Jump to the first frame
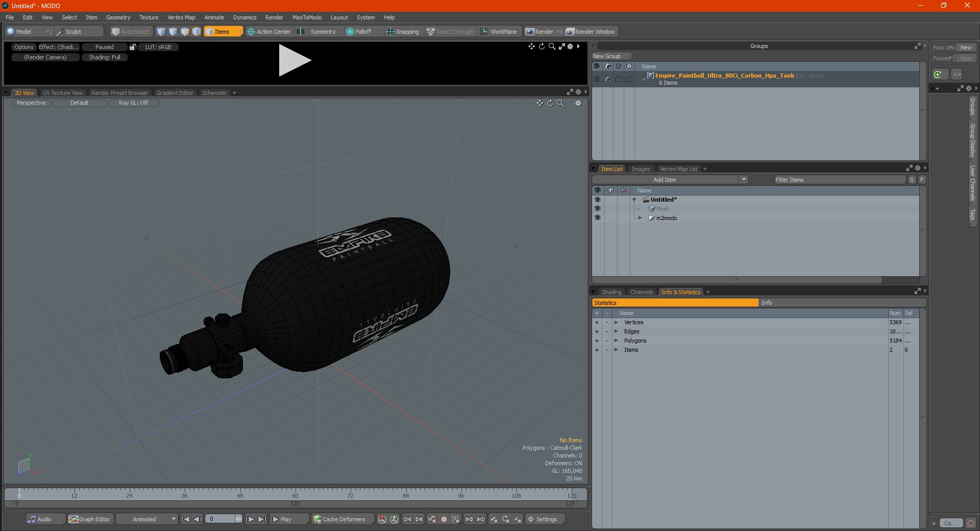This screenshot has height=531, width=980. point(186,519)
